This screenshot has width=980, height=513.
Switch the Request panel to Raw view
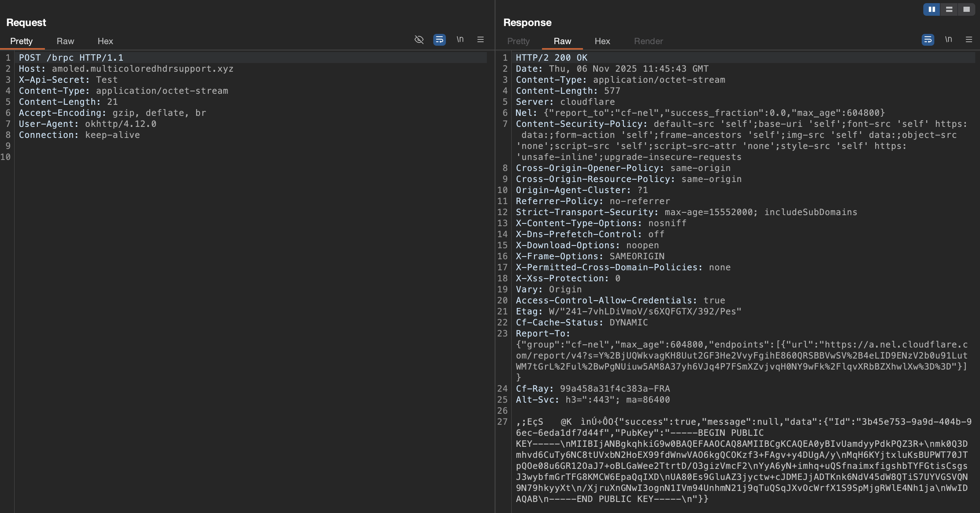pyautogui.click(x=65, y=41)
